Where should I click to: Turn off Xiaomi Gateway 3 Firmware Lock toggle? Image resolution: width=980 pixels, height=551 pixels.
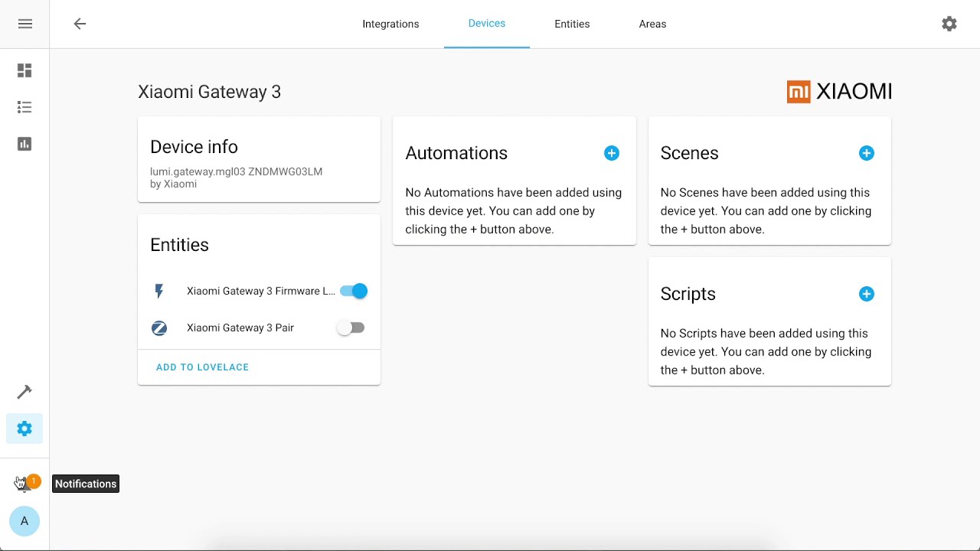(354, 291)
